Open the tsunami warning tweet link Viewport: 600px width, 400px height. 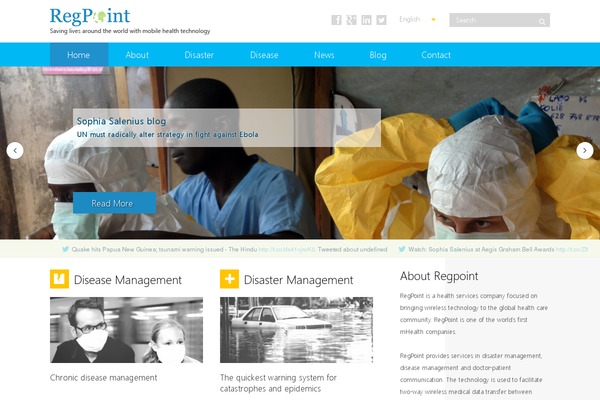click(x=287, y=250)
